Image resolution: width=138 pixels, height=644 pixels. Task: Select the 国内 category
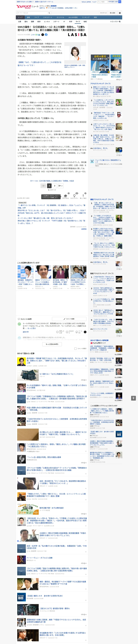26,21
